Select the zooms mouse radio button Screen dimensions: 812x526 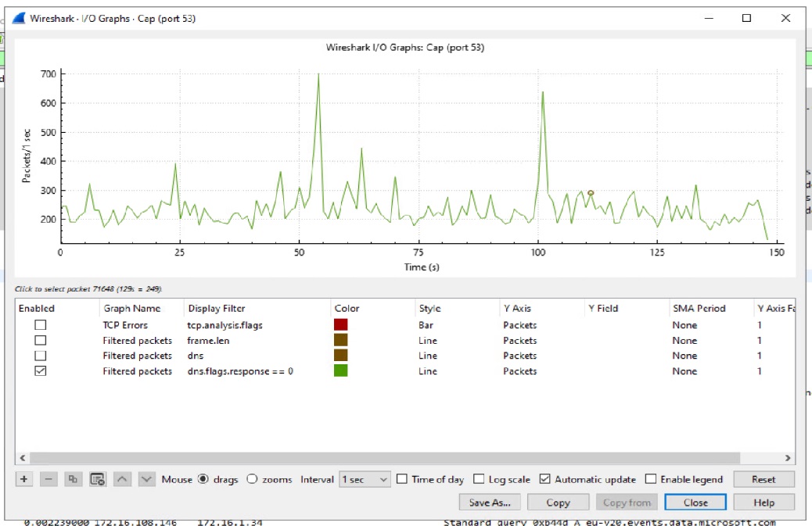(252, 479)
